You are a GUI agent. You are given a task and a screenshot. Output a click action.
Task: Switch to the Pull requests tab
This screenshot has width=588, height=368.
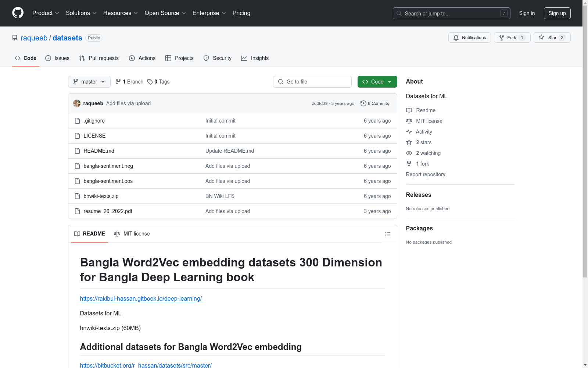pyautogui.click(x=99, y=58)
